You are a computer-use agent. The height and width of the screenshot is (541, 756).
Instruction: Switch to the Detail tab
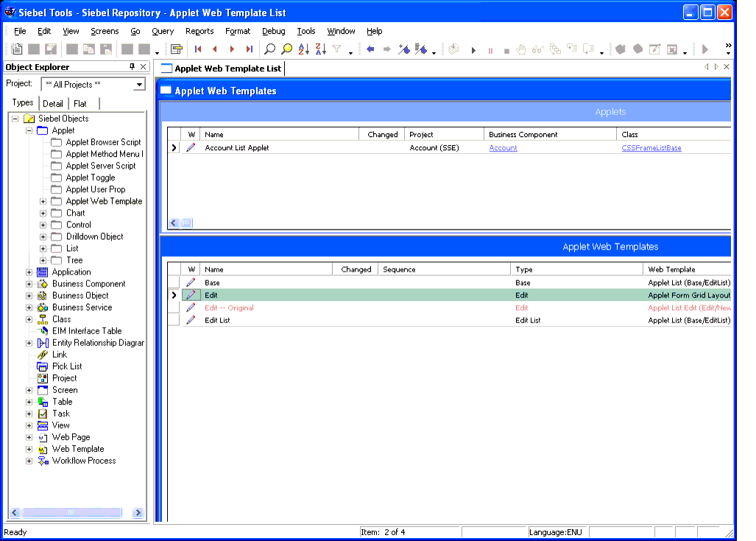click(52, 104)
